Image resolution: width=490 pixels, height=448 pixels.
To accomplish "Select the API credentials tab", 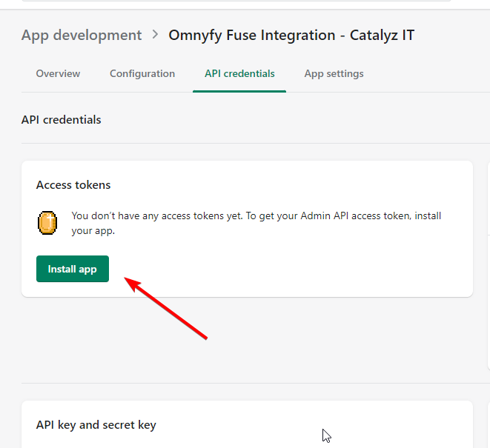I will tap(239, 73).
